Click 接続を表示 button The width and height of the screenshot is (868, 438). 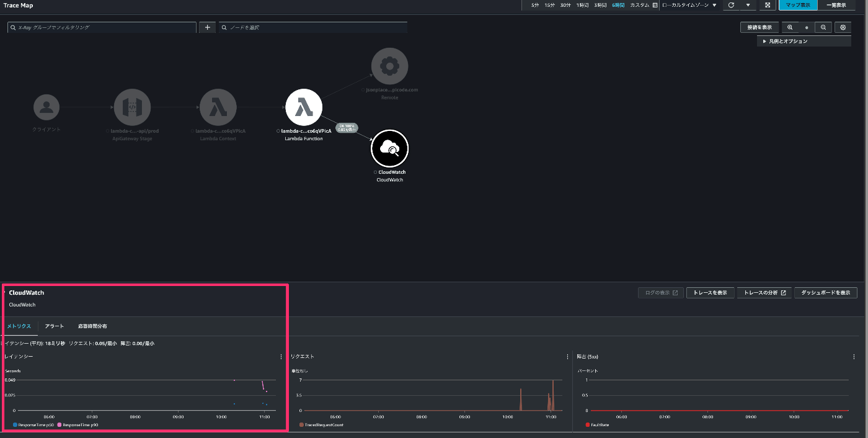point(759,28)
